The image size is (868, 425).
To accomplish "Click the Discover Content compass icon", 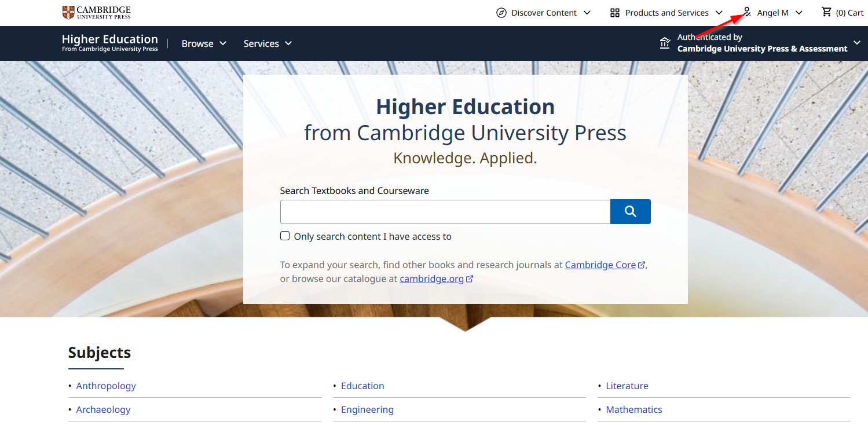I will click(x=501, y=13).
